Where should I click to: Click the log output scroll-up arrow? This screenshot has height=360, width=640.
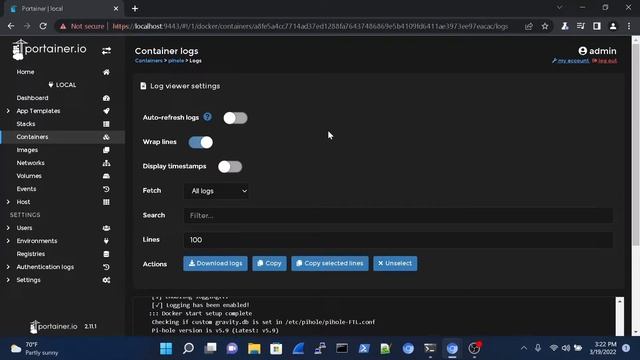620,301
